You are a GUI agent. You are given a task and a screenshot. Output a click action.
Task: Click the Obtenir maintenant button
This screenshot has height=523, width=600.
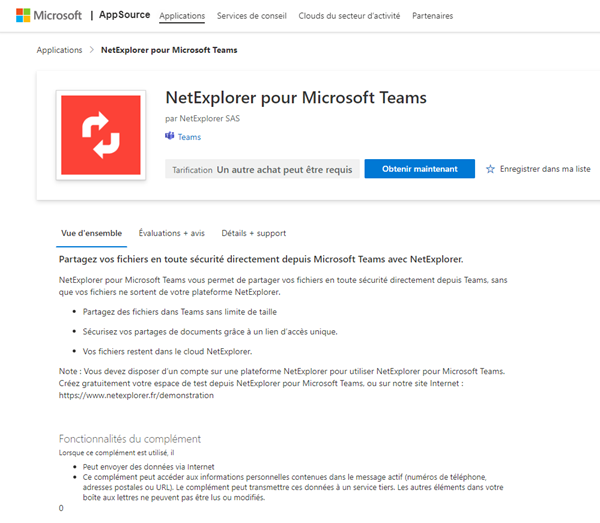click(420, 169)
